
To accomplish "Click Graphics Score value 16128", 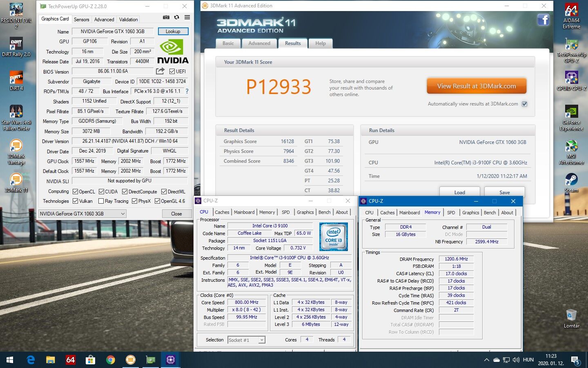I will pyautogui.click(x=287, y=141).
